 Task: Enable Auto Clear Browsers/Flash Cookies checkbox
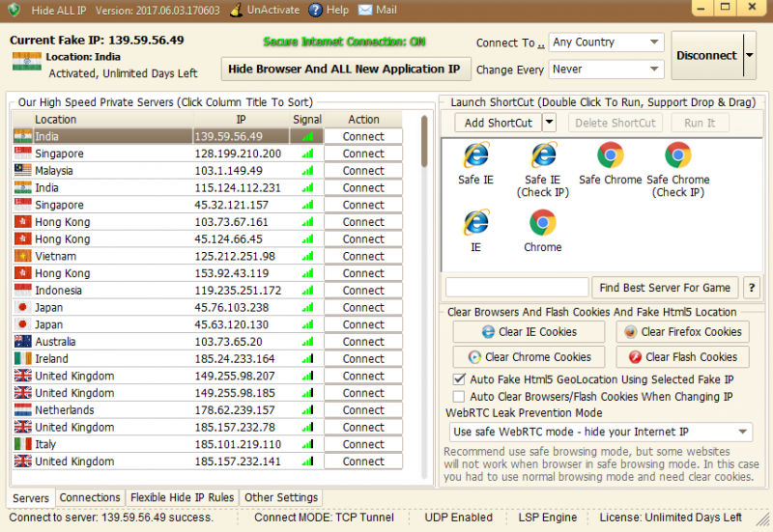pyautogui.click(x=459, y=397)
